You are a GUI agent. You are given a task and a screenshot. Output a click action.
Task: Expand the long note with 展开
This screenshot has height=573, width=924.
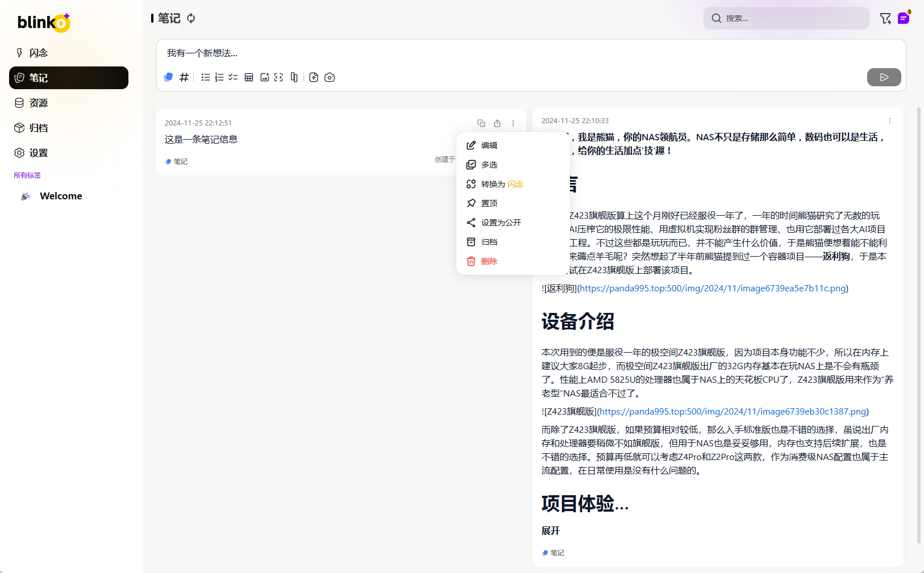click(551, 531)
